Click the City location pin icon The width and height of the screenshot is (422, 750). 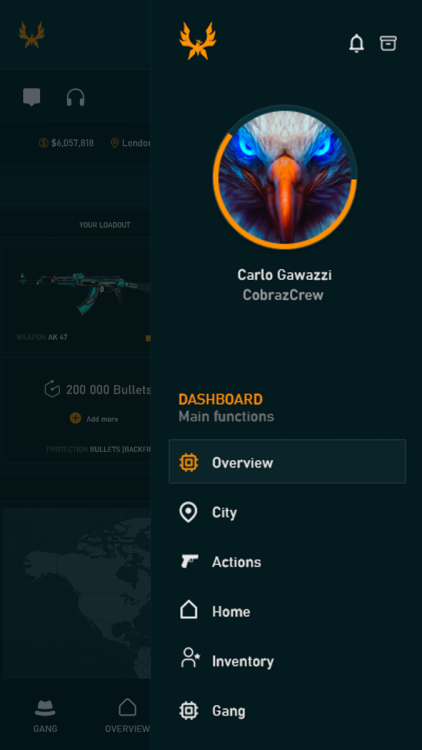pos(188,512)
